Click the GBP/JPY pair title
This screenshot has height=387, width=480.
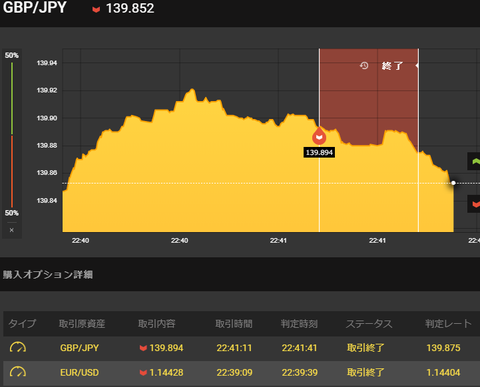[35, 8]
